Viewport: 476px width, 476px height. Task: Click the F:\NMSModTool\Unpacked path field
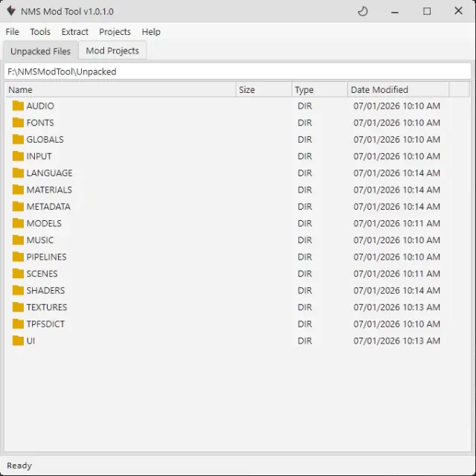pyautogui.click(x=238, y=71)
